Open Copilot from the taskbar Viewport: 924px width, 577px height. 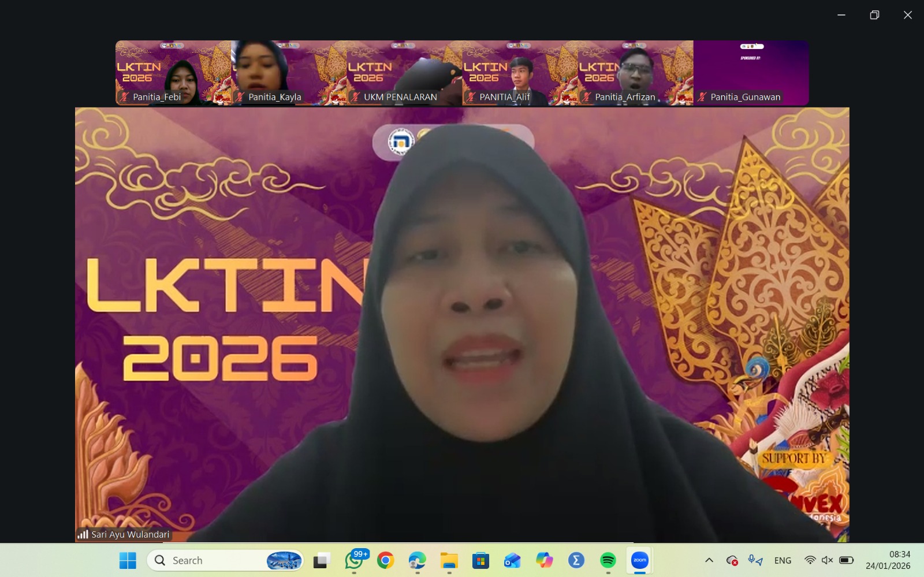[543, 560]
